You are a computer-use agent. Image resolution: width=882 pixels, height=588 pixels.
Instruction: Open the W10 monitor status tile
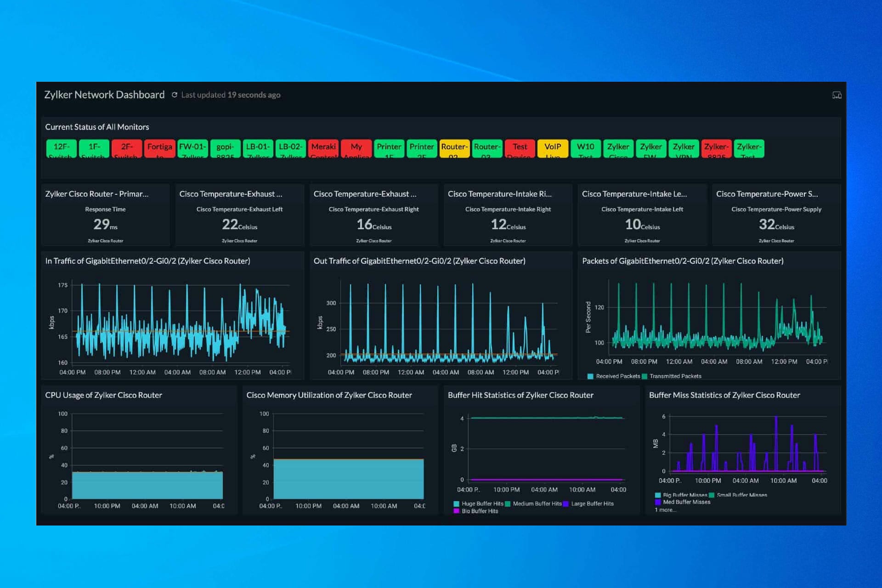(x=585, y=148)
